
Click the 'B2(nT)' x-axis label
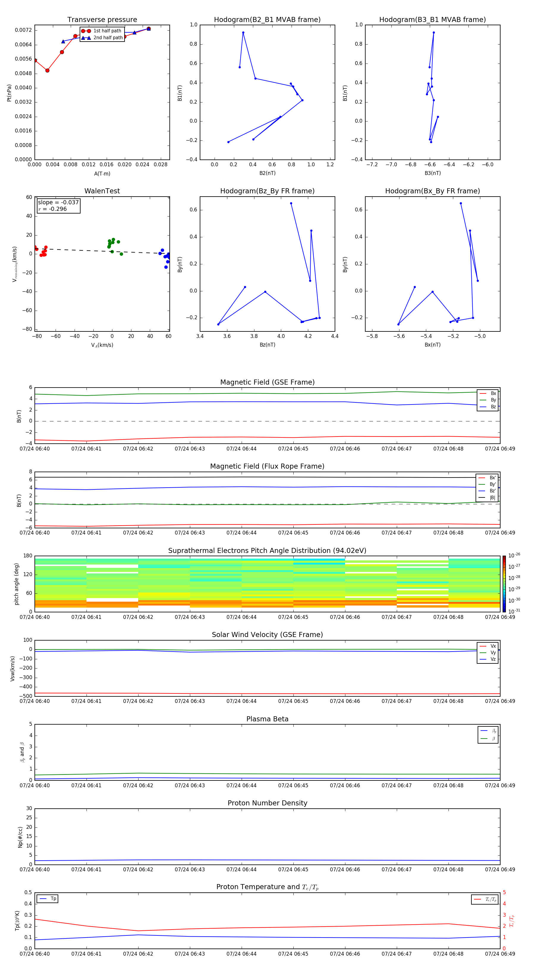[267, 173]
